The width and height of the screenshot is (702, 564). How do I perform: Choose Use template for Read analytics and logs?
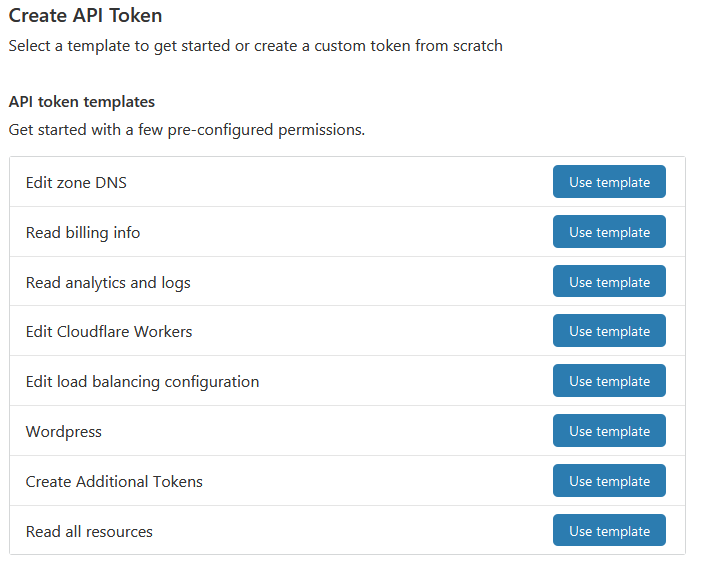pyautogui.click(x=609, y=282)
